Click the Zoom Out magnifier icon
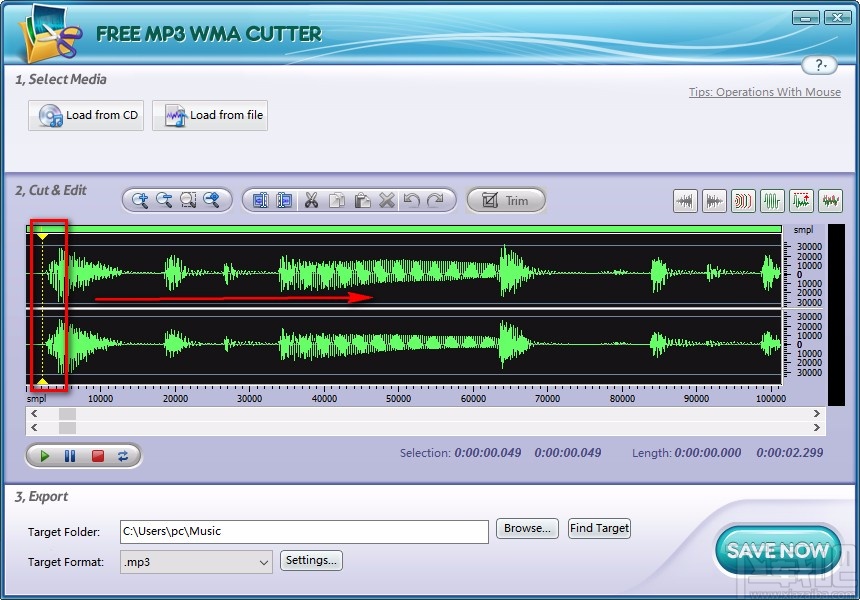 pos(164,200)
